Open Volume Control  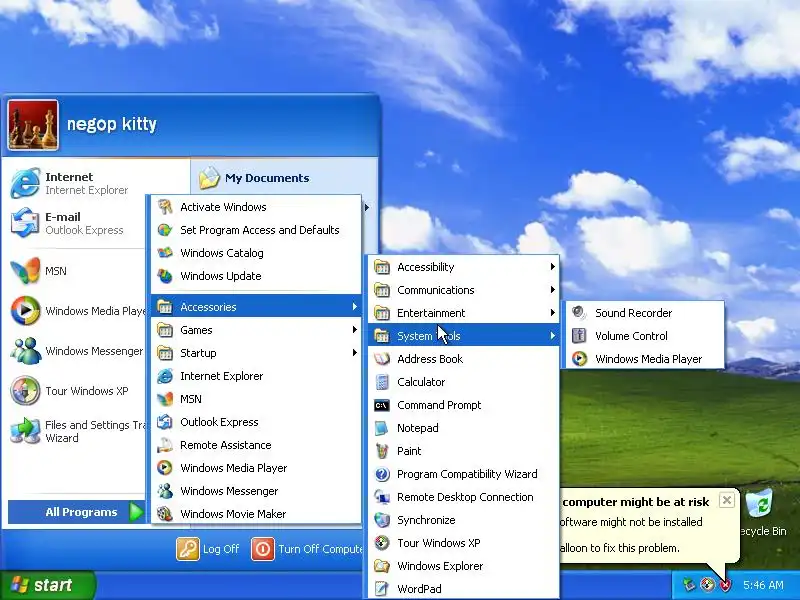click(645, 336)
